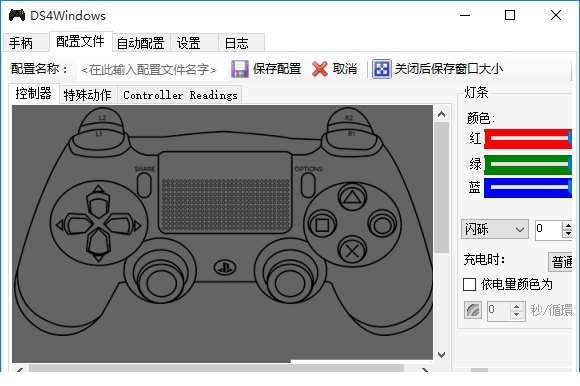Click scroll down arrow of controller view
The height and width of the screenshot is (386, 580).
pyautogui.click(x=441, y=355)
